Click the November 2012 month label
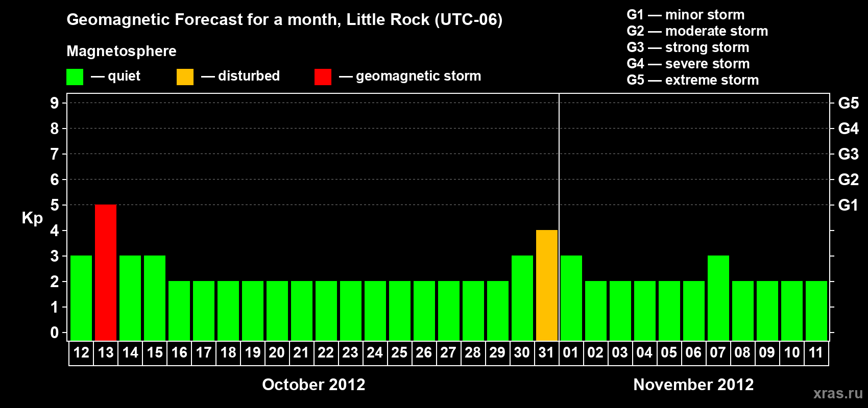 pyautogui.click(x=693, y=385)
